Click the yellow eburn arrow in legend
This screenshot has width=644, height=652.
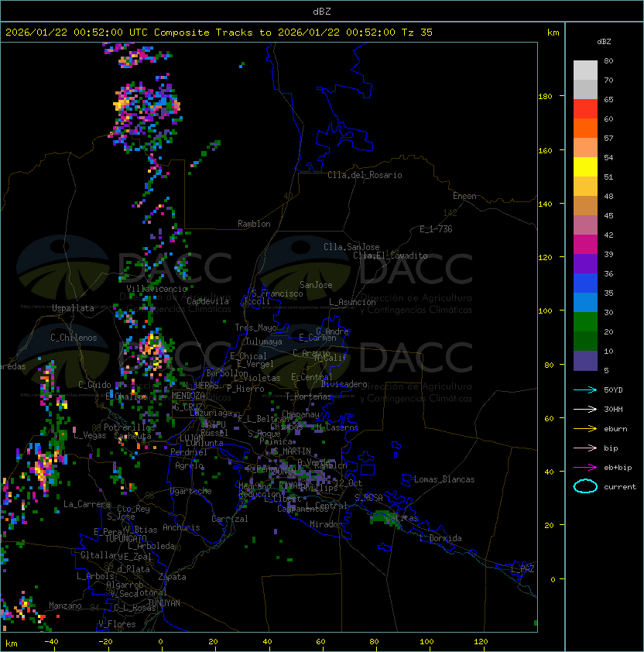click(x=585, y=428)
